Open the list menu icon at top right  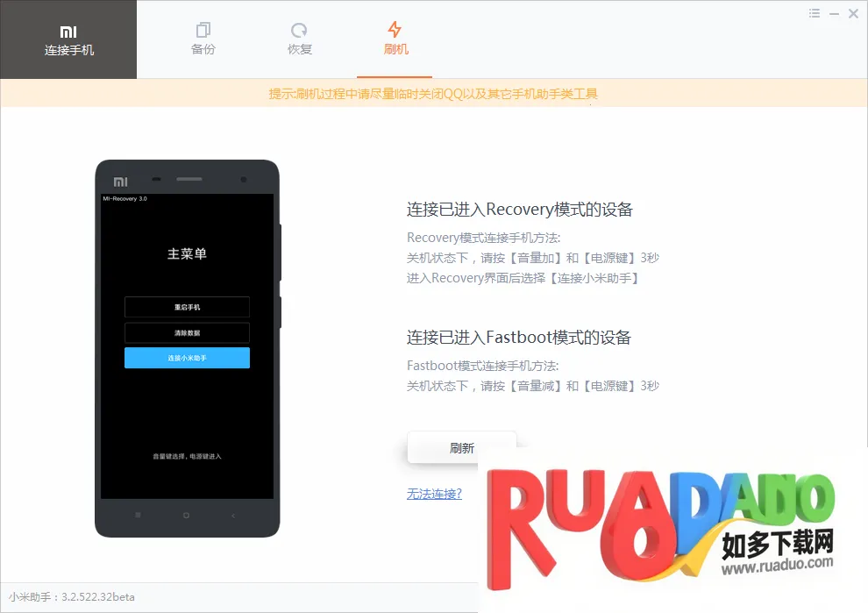(815, 13)
